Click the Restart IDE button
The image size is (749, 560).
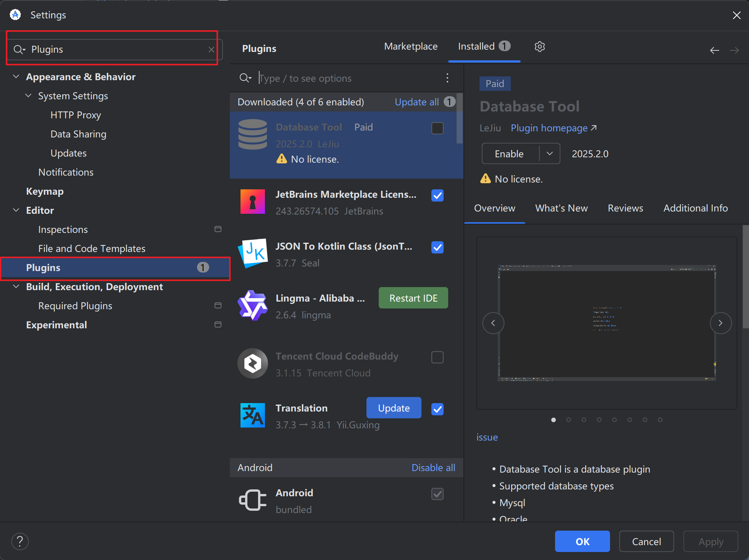pyautogui.click(x=413, y=298)
